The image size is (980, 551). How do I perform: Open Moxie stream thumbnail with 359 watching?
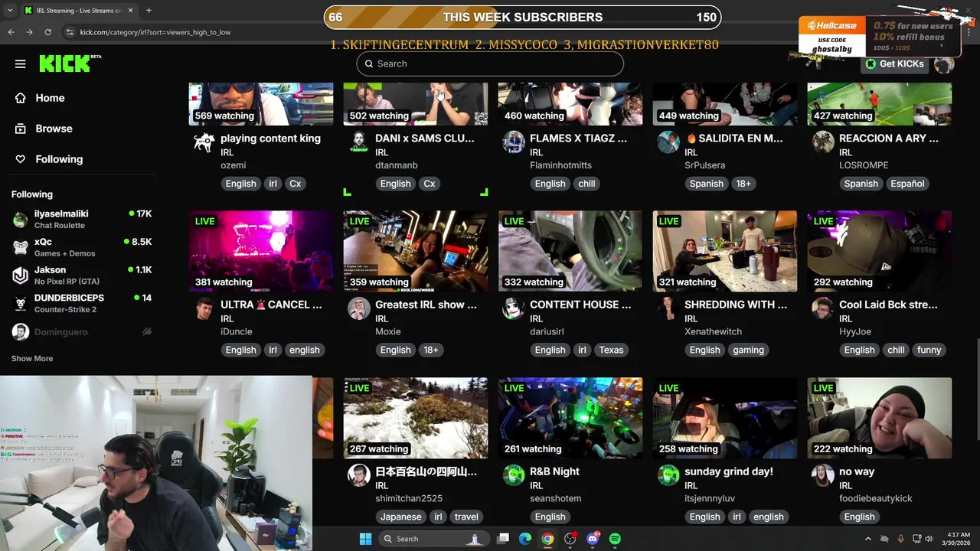(x=416, y=251)
